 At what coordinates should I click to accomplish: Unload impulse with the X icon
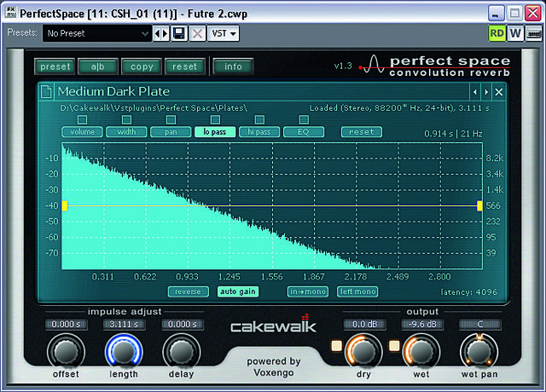pyautogui.click(x=498, y=92)
